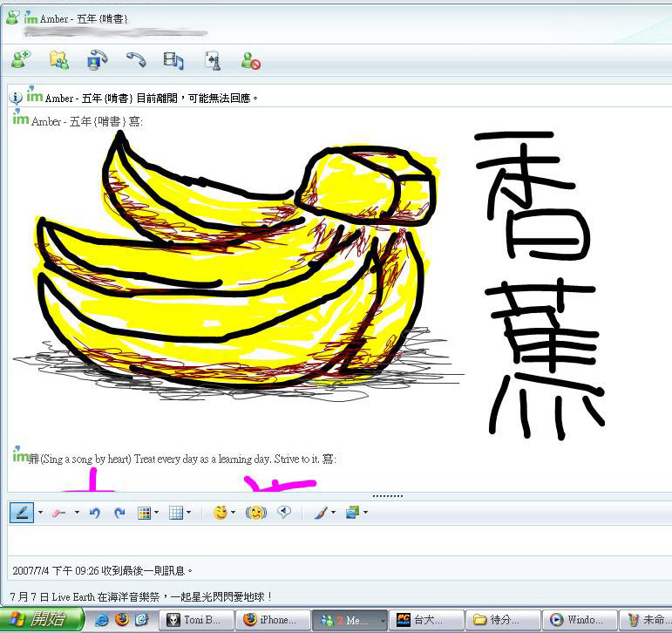This screenshot has height=633, width=672.
Task: Expand the paintbrush dropdown arrow
Action: click(334, 512)
